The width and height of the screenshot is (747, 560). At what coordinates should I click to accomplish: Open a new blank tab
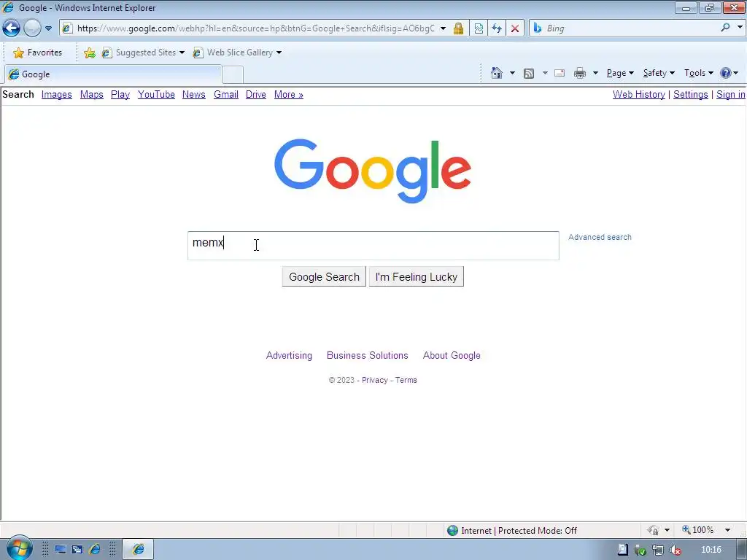click(233, 75)
